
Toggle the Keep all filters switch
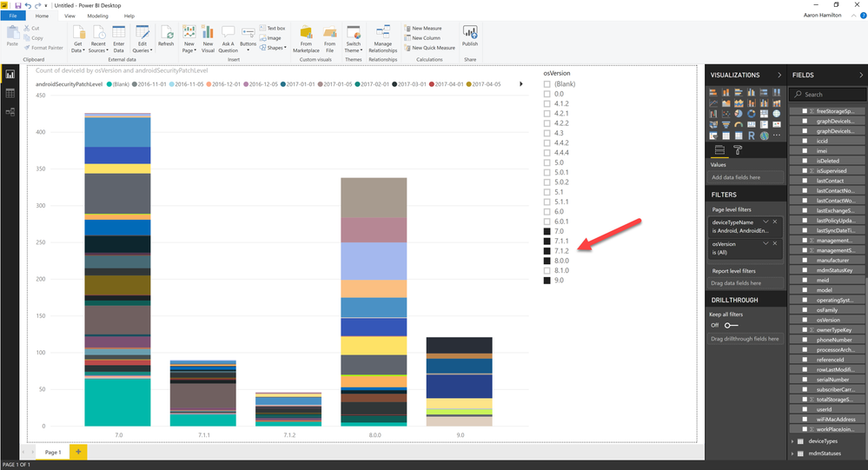(731, 325)
